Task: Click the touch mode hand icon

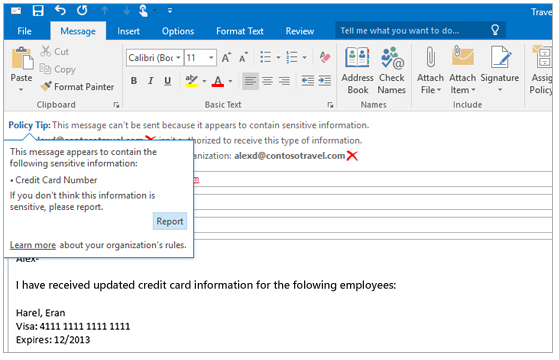Action: click(143, 11)
